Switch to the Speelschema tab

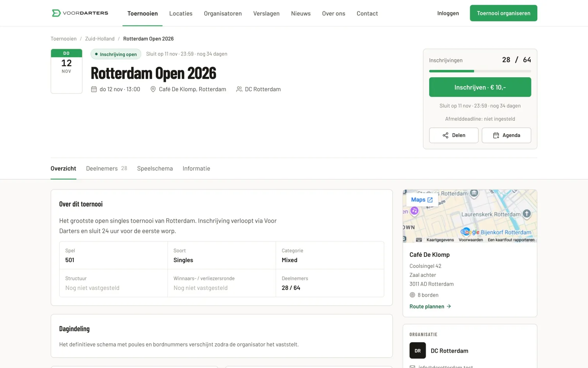[155, 169]
